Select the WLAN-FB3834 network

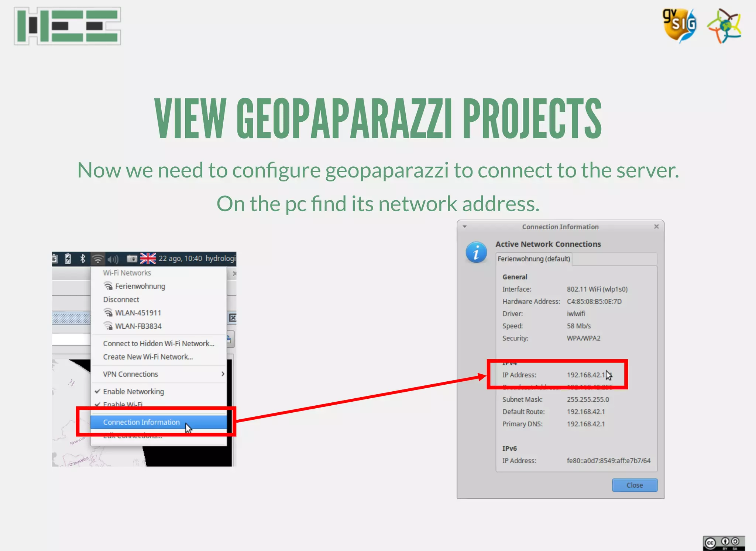(159, 326)
